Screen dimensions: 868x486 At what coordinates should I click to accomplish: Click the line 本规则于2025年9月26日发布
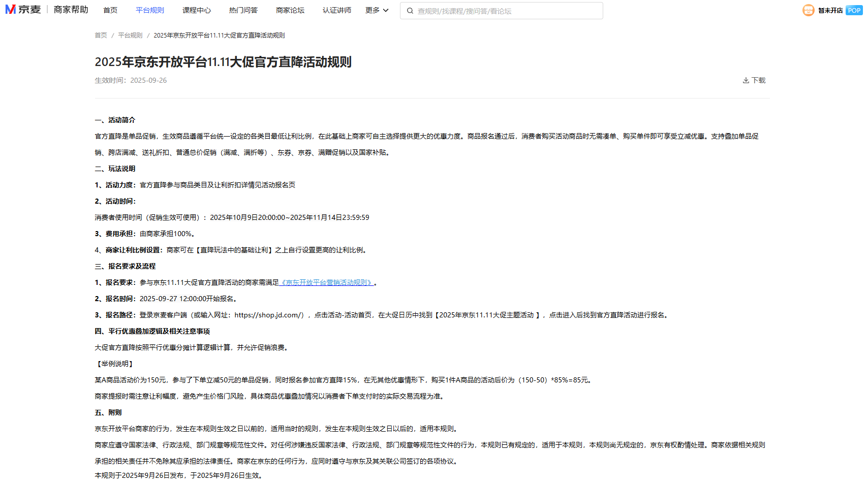click(x=179, y=475)
